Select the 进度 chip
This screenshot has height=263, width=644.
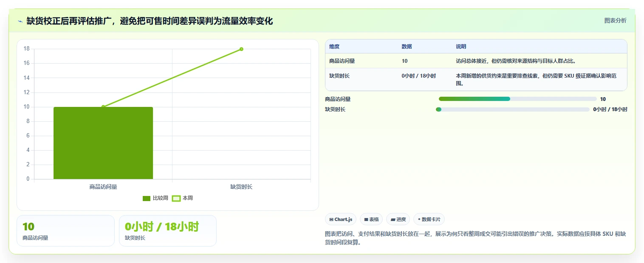pos(398,219)
